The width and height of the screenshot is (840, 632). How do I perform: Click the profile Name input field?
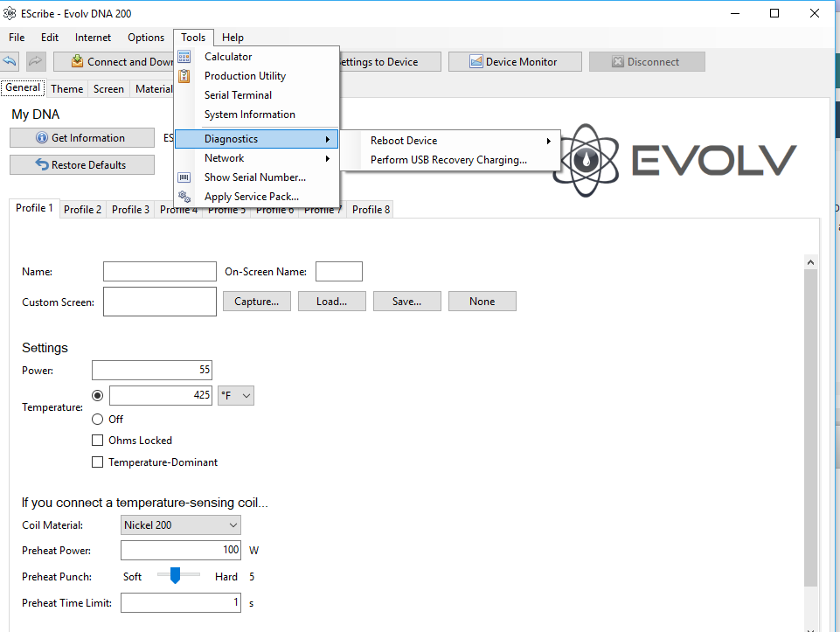coord(159,272)
